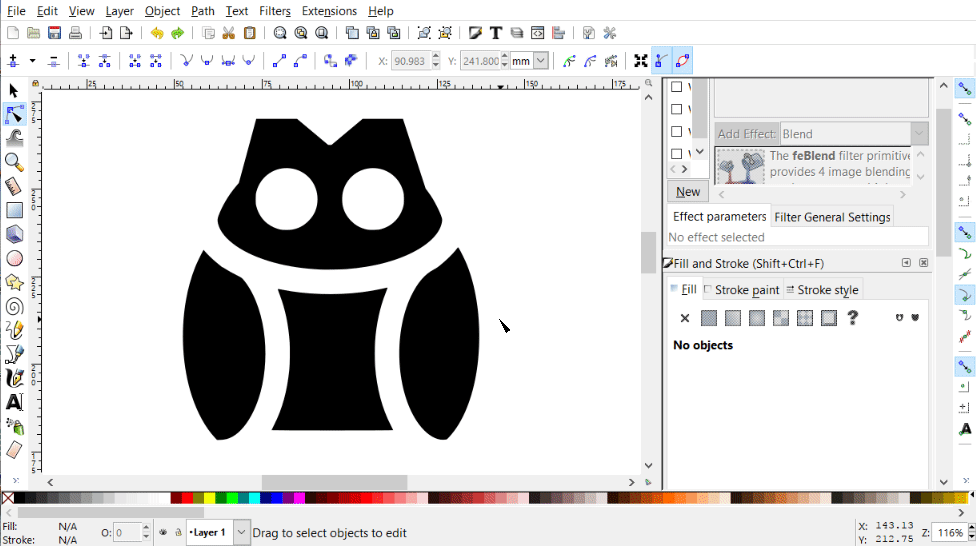Choose the Rectangle tool
The width and height of the screenshot is (976, 546).
click(x=14, y=210)
